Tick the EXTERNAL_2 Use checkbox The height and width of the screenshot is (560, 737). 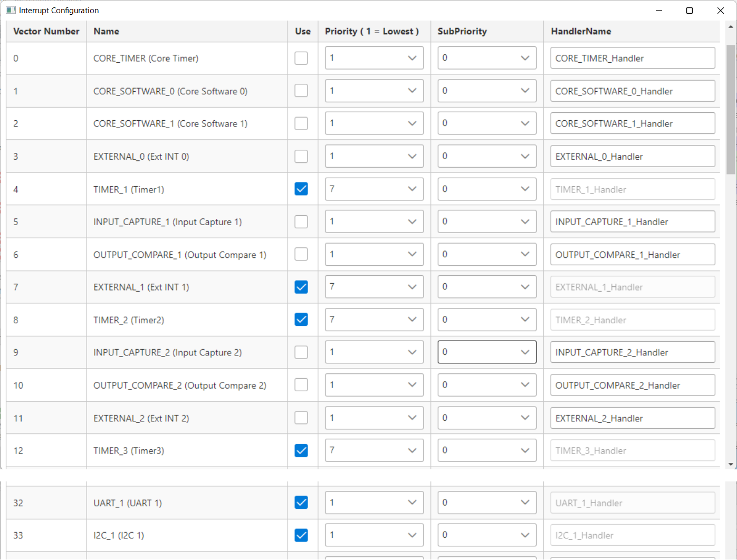tap(301, 418)
